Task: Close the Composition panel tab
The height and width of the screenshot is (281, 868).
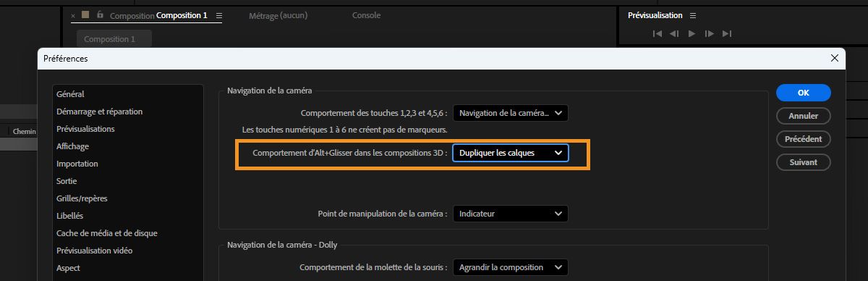Action: click(x=73, y=15)
